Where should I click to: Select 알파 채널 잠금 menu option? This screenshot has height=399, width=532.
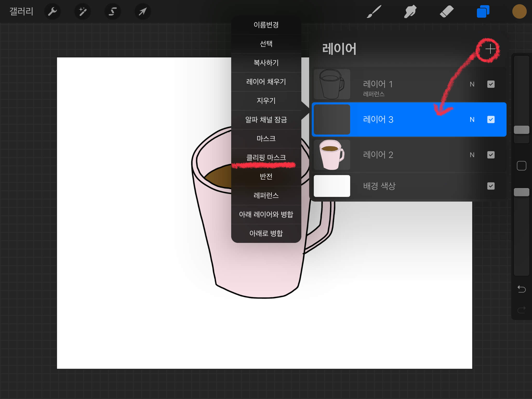(x=266, y=119)
